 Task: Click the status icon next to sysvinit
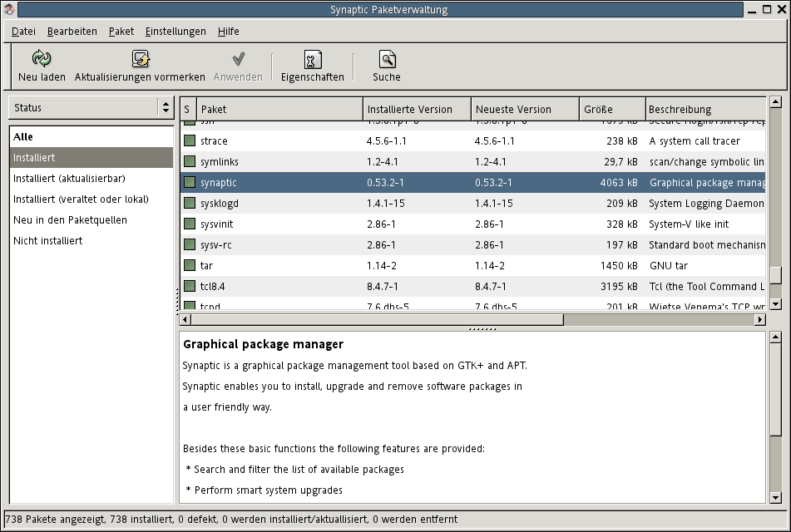coord(190,224)
